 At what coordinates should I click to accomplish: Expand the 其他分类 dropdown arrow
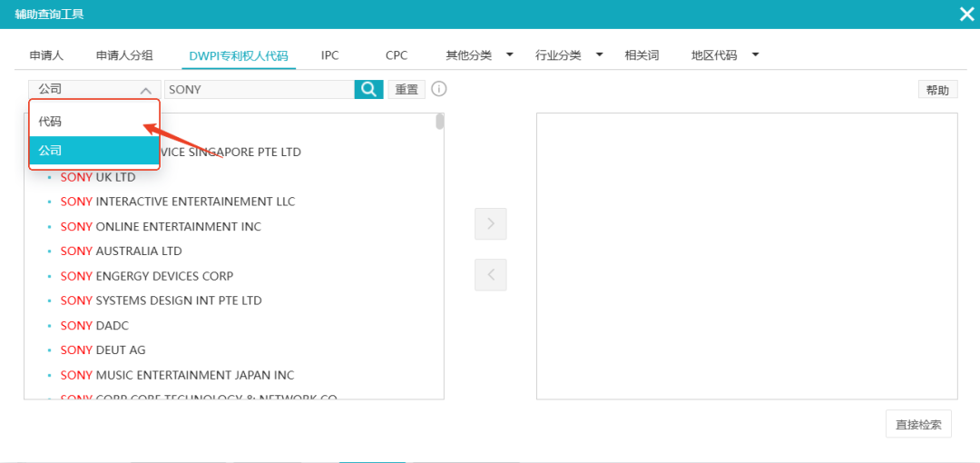(x=509, y=55)
